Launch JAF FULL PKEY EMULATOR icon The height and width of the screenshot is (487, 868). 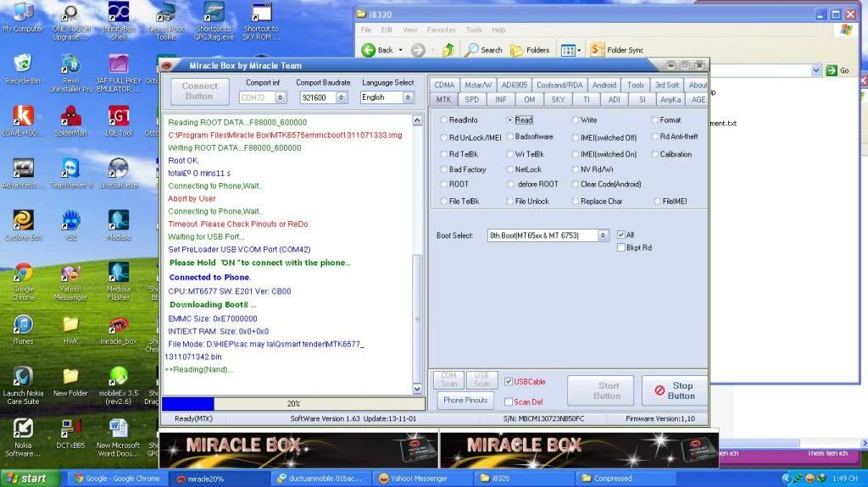(x=119, y=73)
